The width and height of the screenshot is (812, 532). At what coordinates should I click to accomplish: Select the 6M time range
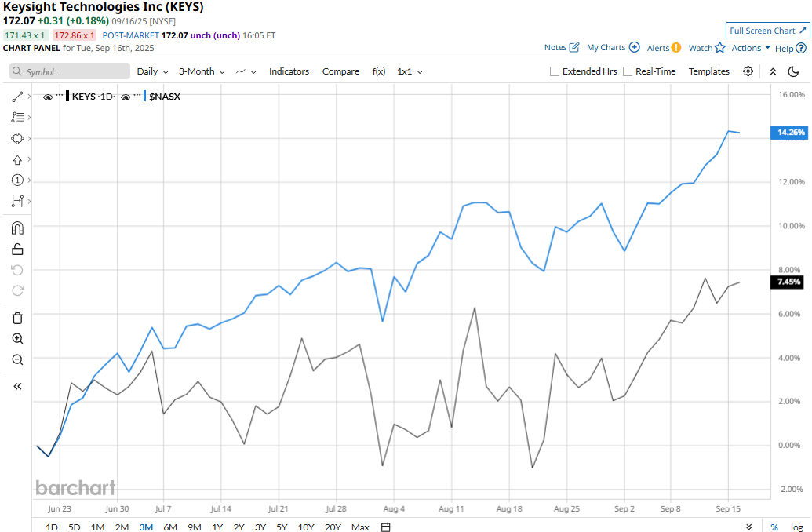[170, 527]
